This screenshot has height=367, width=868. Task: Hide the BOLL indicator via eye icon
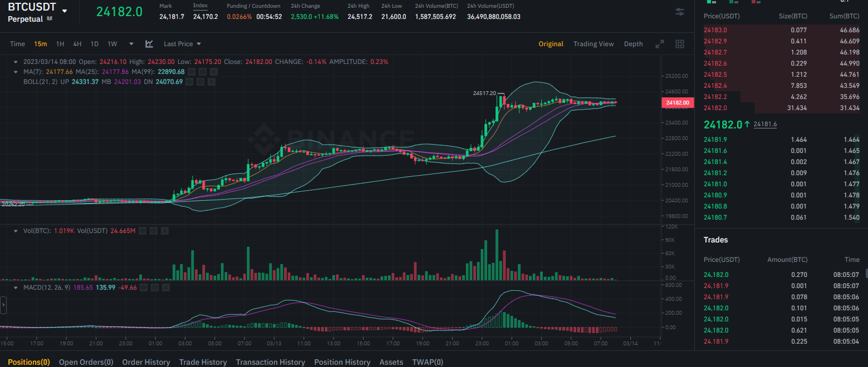pyautogui.click(x=190, y=82)
